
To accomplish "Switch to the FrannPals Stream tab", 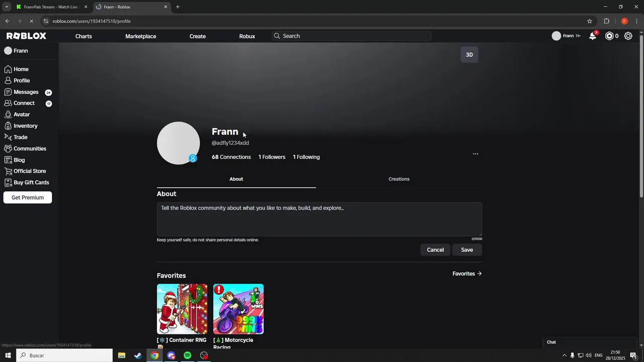I will (x=50, y=7).
